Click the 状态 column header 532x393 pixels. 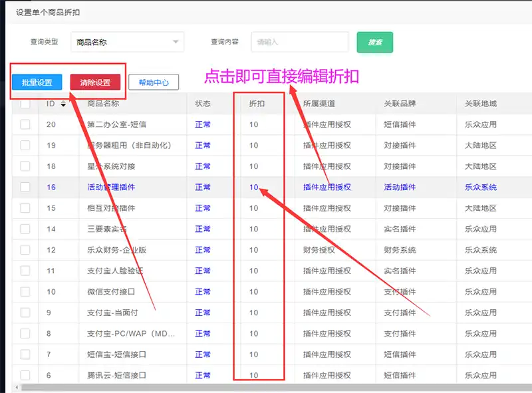pyautogui.click(x=203, y=104)
